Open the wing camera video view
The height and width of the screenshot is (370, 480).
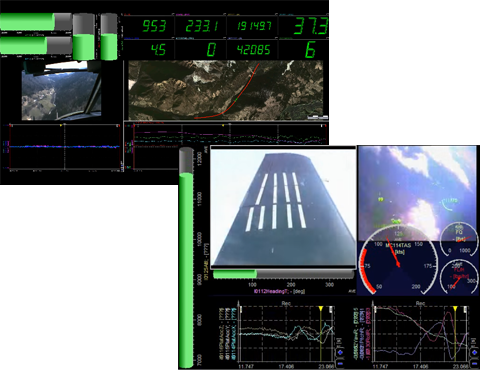point(283,207)
